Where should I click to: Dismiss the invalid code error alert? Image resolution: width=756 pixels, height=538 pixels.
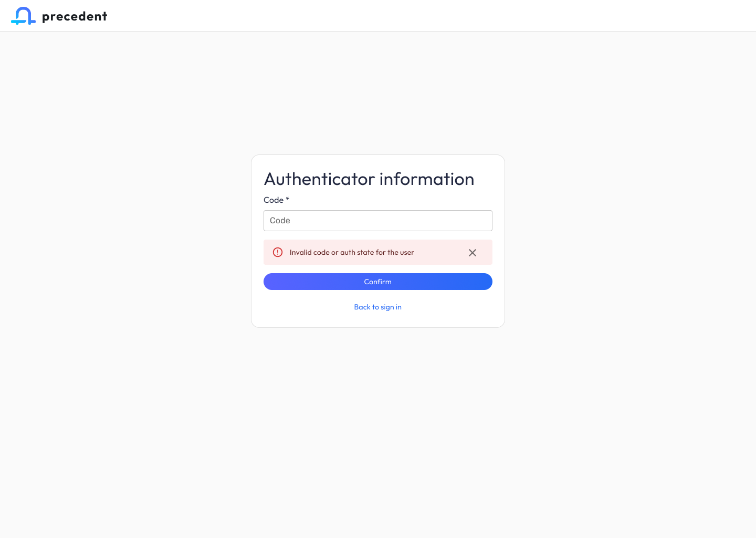(x=472, y=253)
